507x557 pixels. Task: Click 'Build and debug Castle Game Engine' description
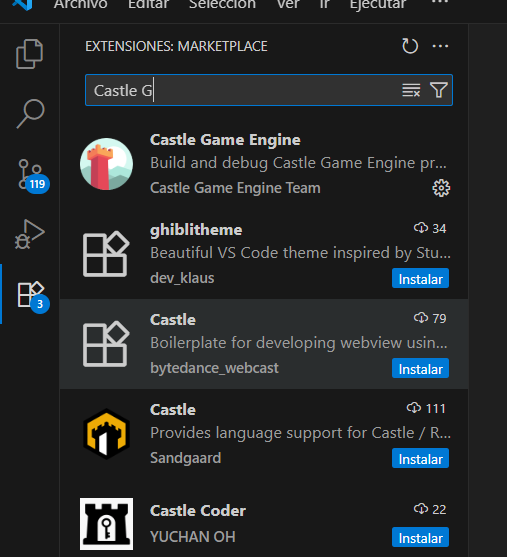(x=298, y=163)
